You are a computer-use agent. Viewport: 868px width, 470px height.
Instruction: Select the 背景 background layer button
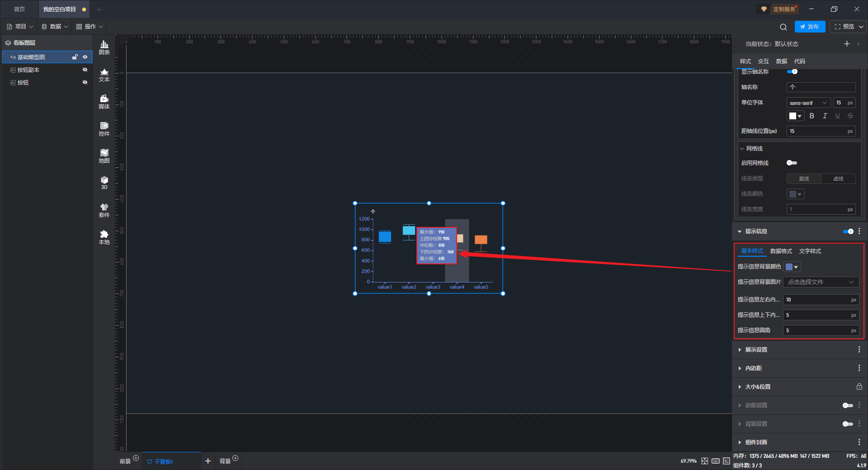[225, 461]
